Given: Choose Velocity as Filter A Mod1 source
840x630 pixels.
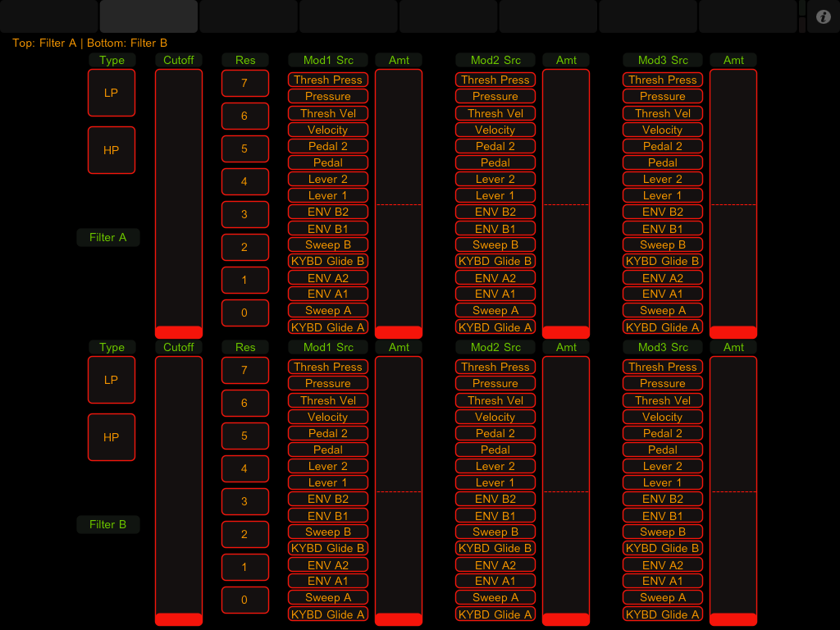Looking at the screenshot, I should pos(328,130).
